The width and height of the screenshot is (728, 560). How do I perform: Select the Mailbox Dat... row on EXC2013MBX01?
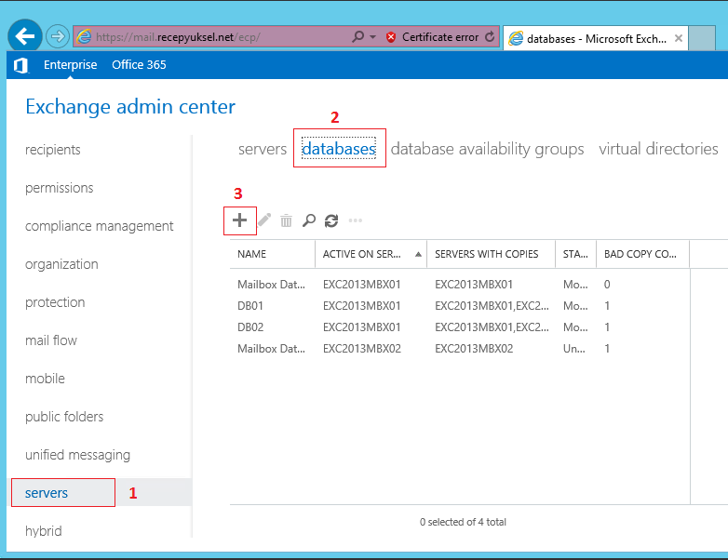pyautogui.click(x=460, y=285)
